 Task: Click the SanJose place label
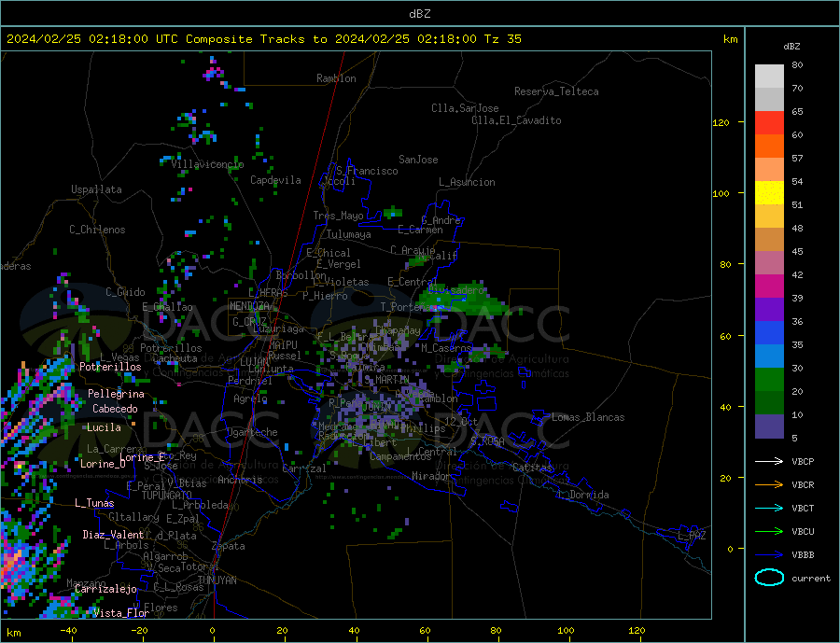click(418, 160)
